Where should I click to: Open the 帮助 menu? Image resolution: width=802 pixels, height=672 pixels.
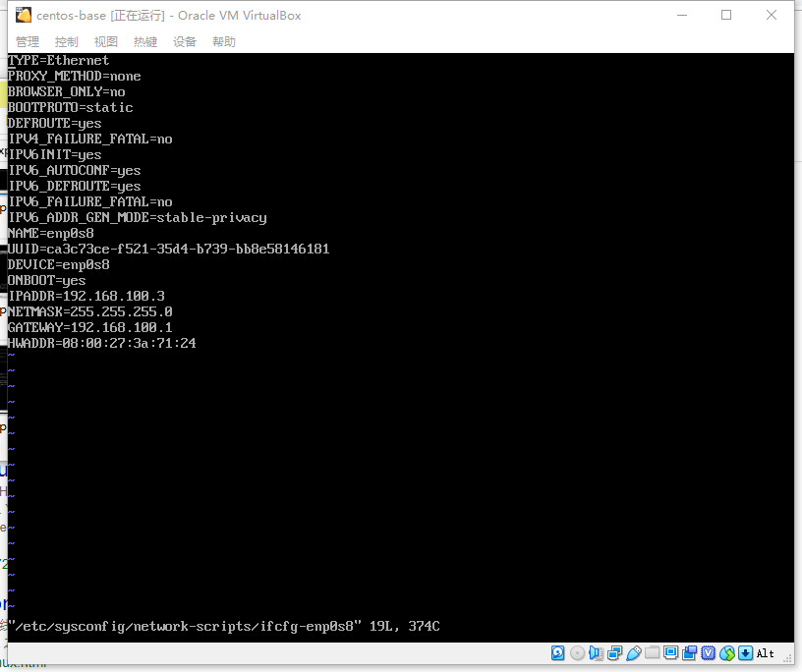(x=224, y=41)
